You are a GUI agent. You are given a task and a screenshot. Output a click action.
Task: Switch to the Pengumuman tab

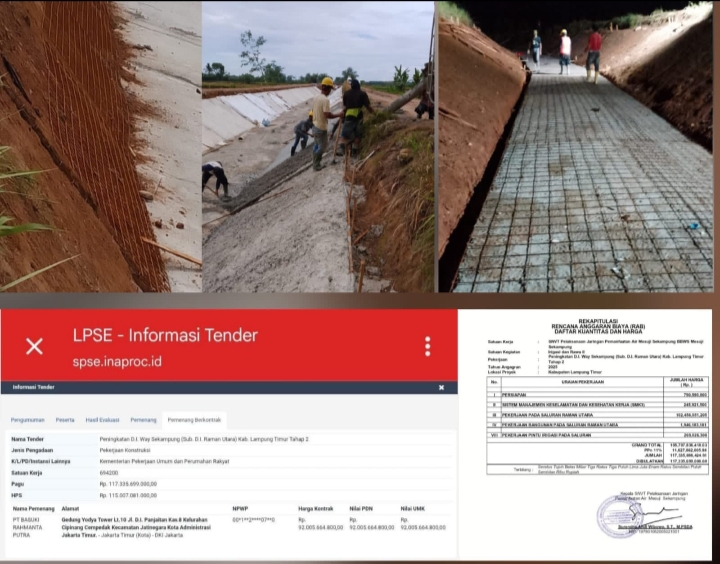27,420
